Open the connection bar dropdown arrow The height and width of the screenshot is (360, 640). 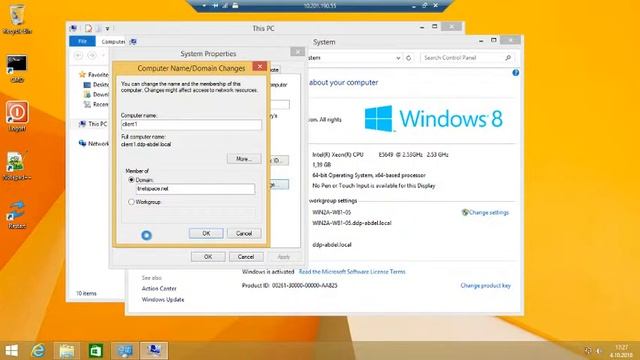pyautogui.click(x=204, y=6)
